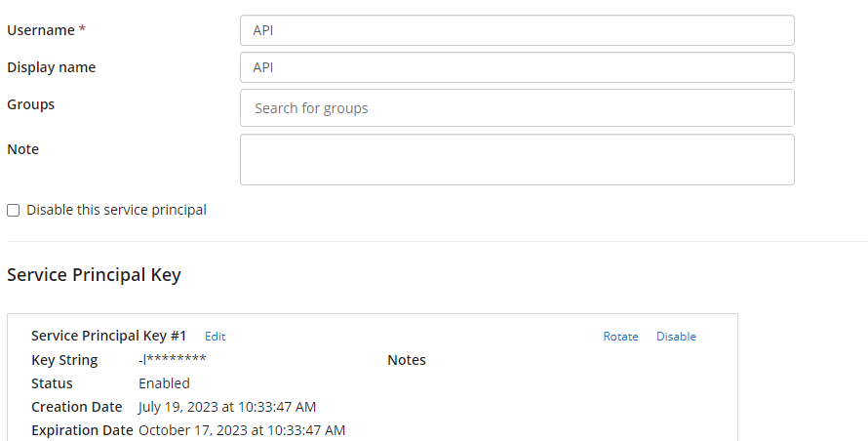Click the "Disable this service principal" label text
The image size is (868, 441).
coord(116,210)
